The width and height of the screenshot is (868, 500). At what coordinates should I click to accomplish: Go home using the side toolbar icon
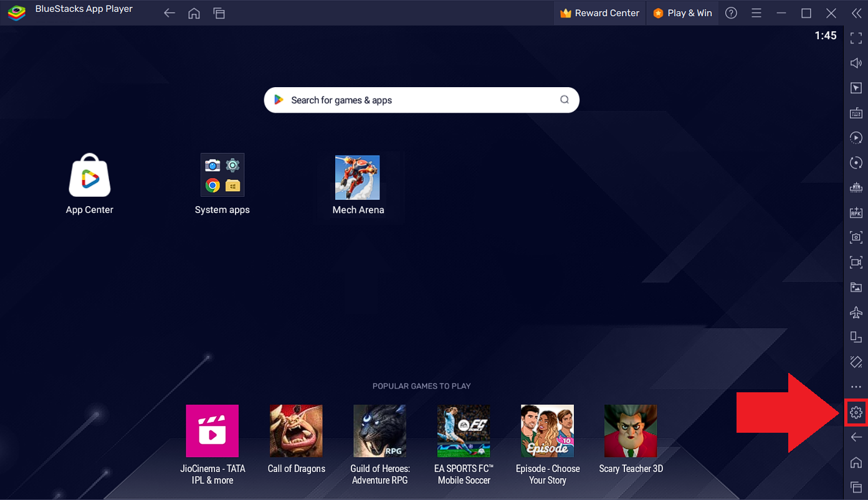[856, 462]
